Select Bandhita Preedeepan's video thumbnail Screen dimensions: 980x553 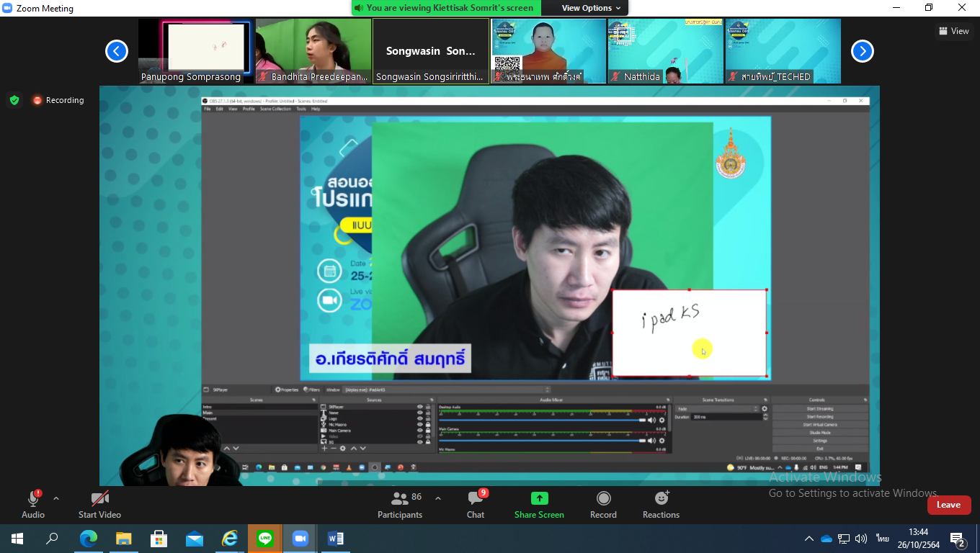point(313,50)
